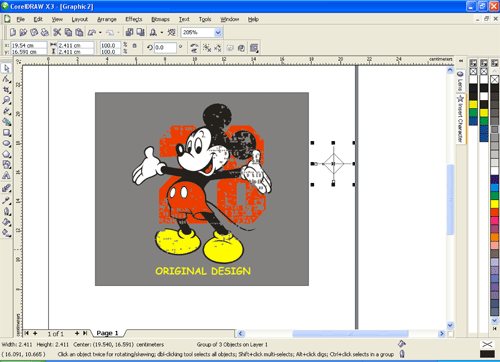Screen dimensions: 500x362
Task: Click the Paste icon
Action: click(79, 32)
